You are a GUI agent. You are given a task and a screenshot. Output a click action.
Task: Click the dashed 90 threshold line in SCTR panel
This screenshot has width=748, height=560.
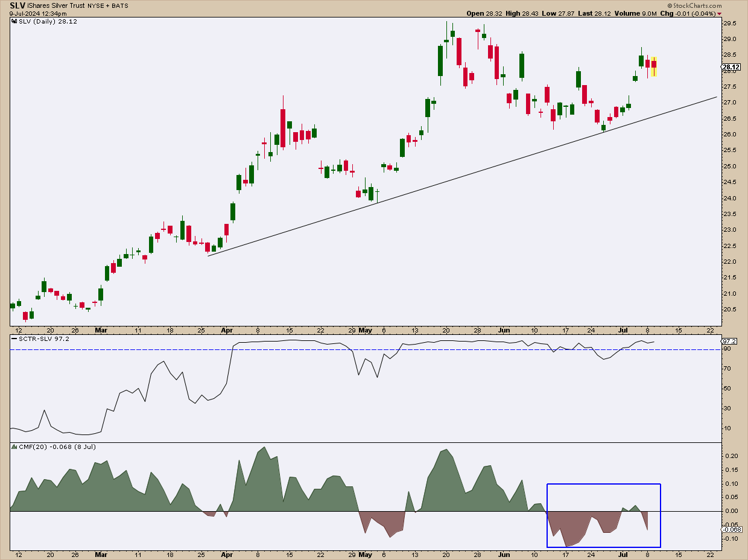click(302, 349)
